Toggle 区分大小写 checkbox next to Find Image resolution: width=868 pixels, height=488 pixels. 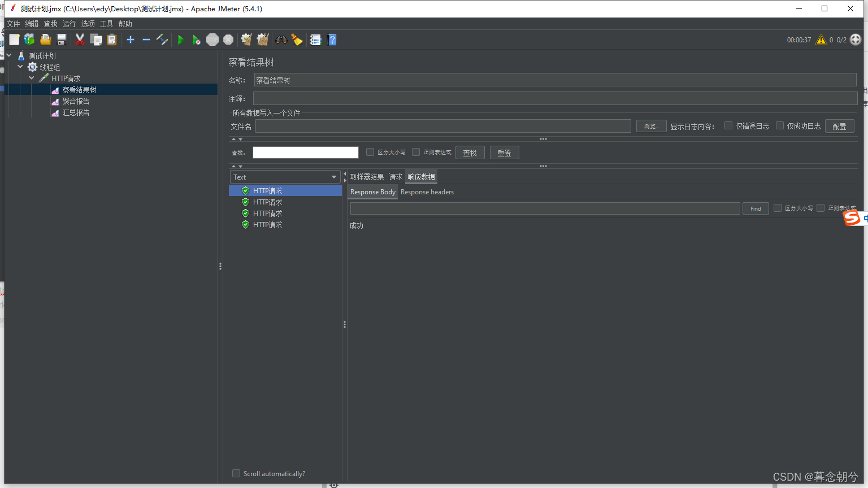coord(778,208)
